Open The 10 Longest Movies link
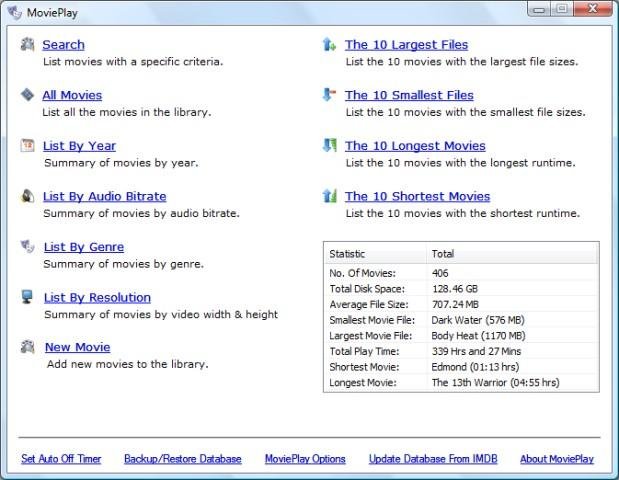 point(415,146)
